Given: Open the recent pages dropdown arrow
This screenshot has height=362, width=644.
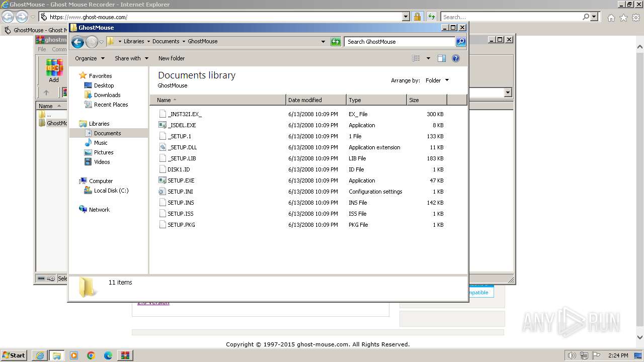Looking at the screenshot, I should [102, 42].
